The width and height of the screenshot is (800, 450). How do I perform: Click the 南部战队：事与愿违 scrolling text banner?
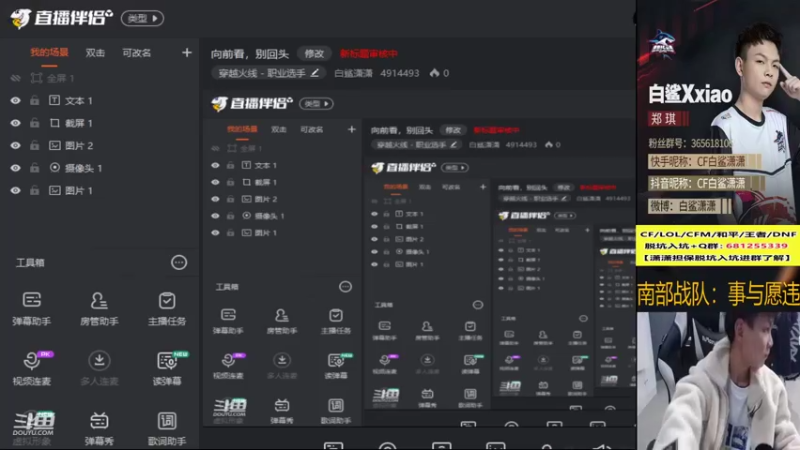point(718,294)
